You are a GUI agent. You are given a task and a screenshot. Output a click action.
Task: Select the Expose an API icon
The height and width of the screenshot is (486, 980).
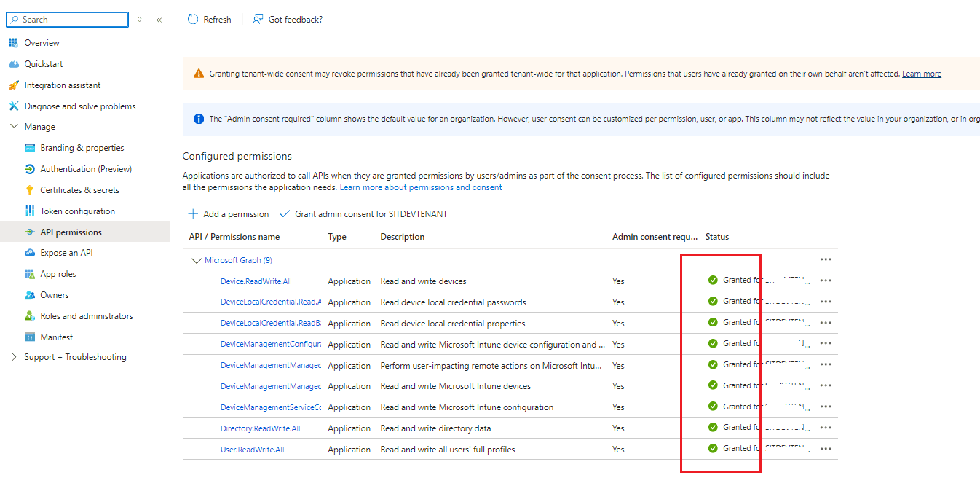coord(29,252)
